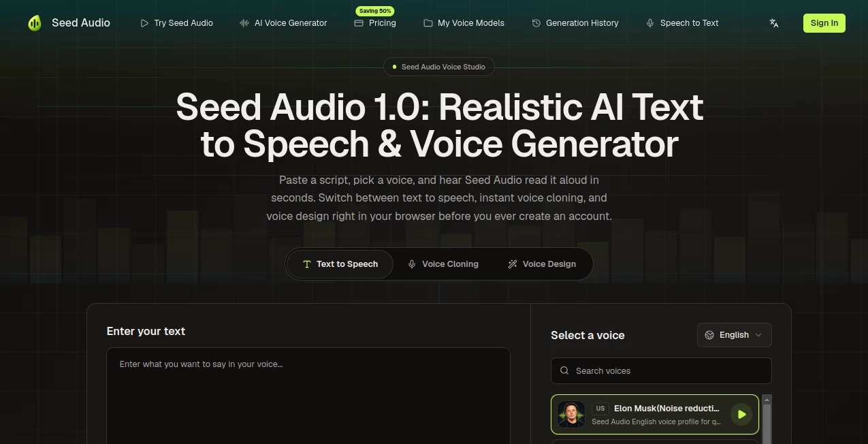Click the Search voices field
The height and width of the screenshot is (444, 868).
tap(661, 371)
